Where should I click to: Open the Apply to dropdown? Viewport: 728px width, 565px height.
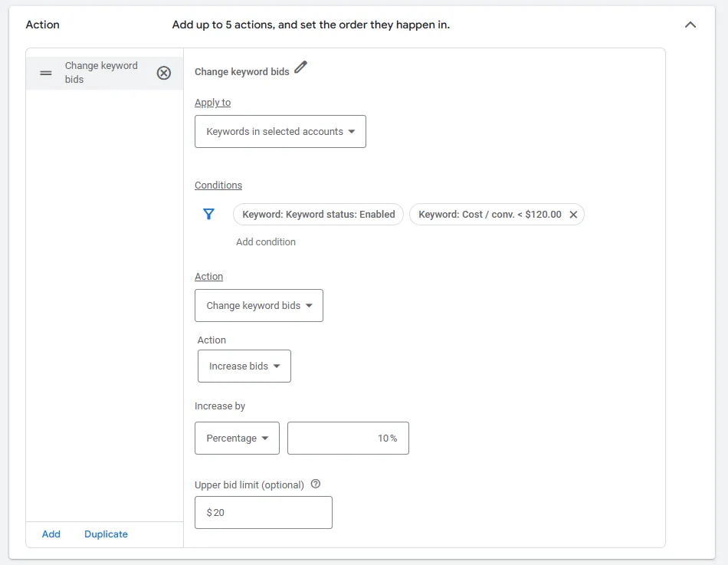(x=280, y=131)
